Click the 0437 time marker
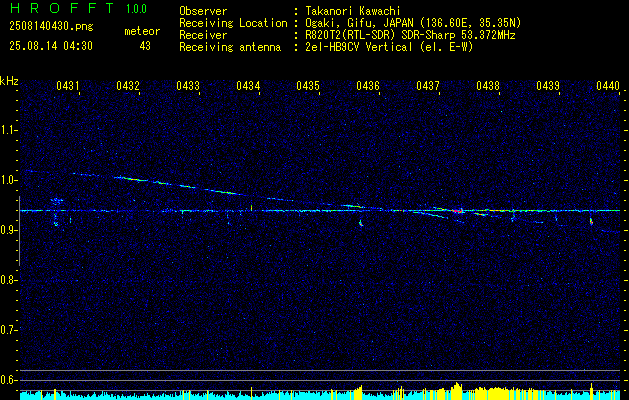 click(x=428, y=86)
